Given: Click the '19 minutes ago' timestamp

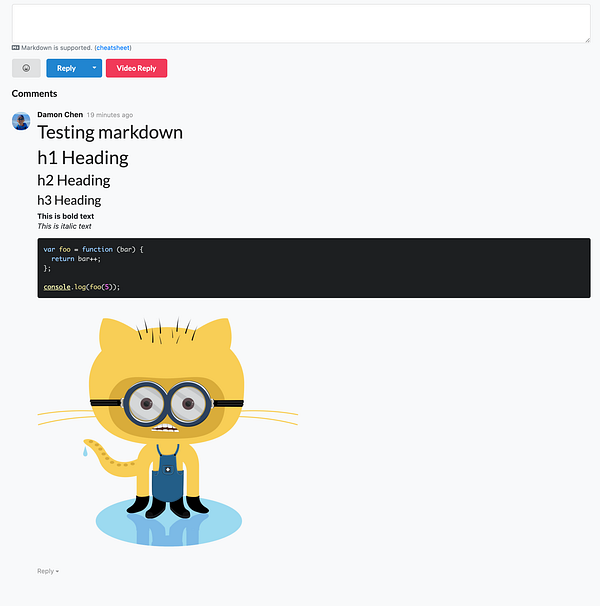Looking at the screenshot, I should click(110, 115).
